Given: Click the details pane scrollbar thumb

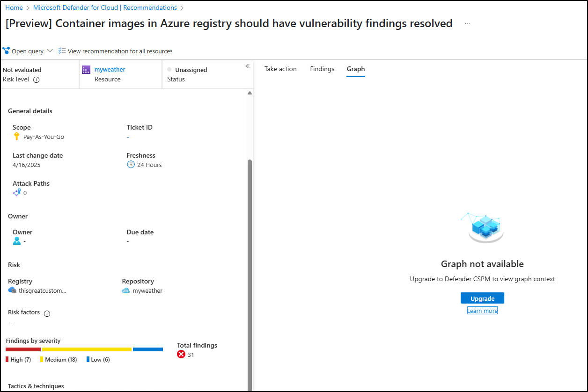Looking at the screenshot, I should (x=250, y=275).
